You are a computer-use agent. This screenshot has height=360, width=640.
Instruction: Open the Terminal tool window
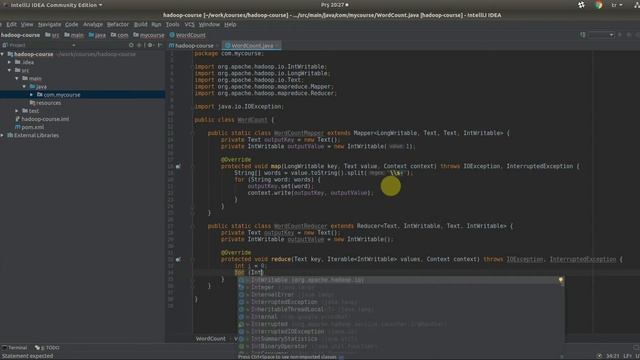pos(14,348)
